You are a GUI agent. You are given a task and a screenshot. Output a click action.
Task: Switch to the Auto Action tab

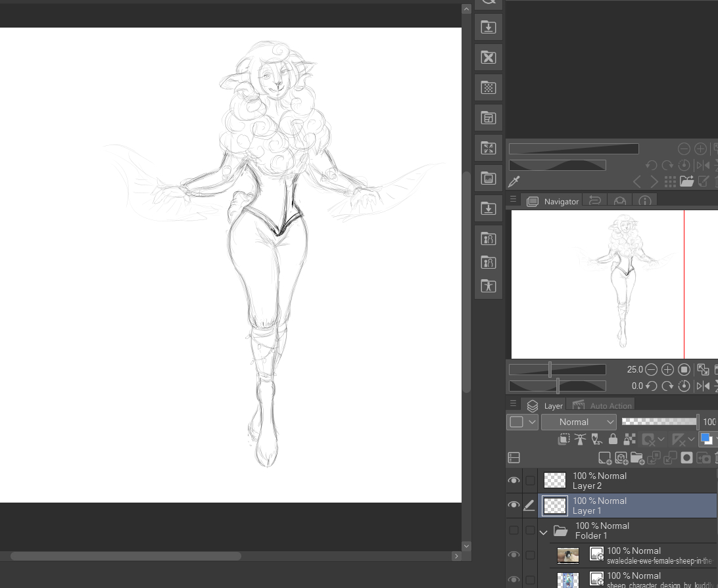[602, 405]
